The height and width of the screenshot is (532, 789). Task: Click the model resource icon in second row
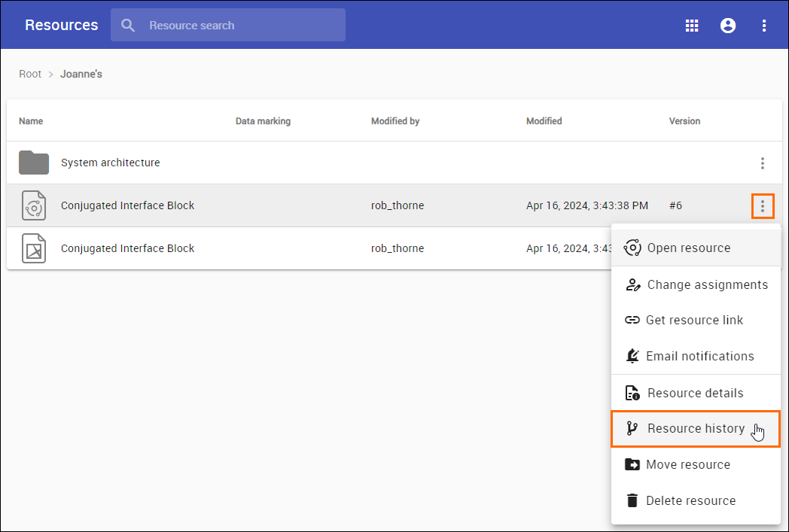point(34,205)
